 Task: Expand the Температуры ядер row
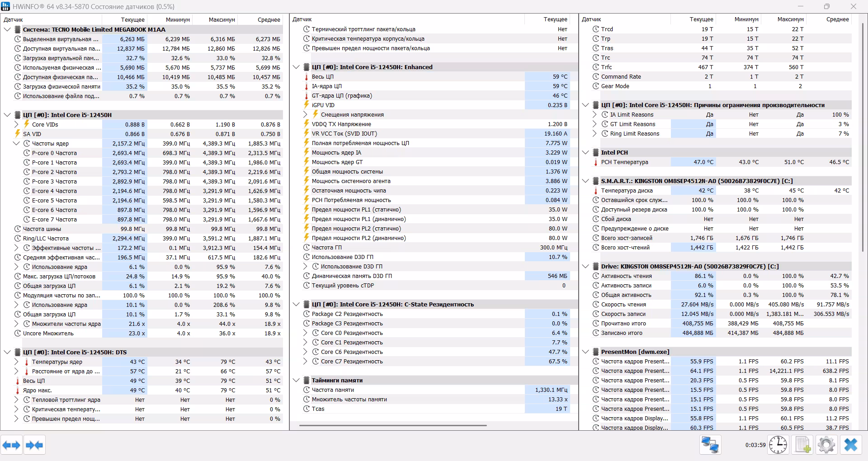click(x=16, y=362)
